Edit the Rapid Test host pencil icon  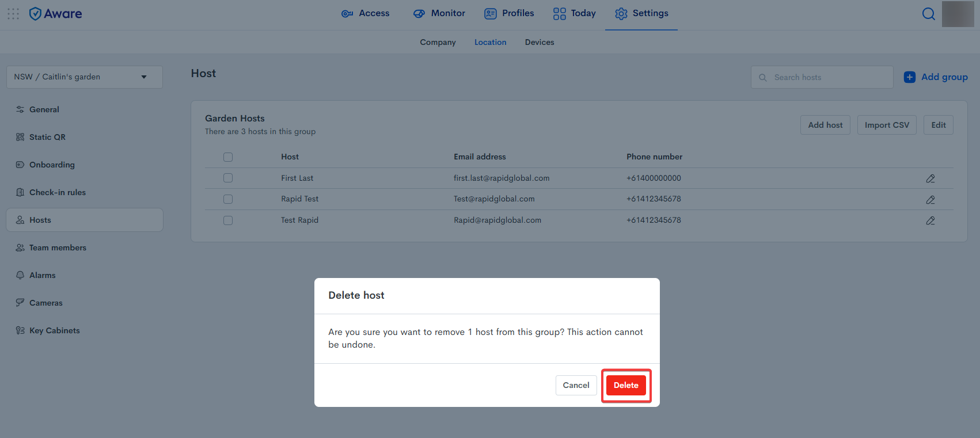click(x=930, y=200)
